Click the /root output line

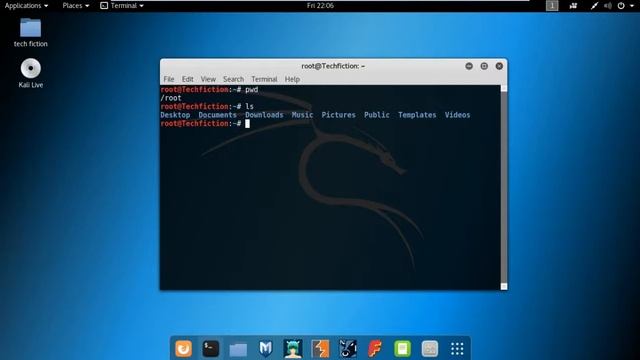(171, 98)
